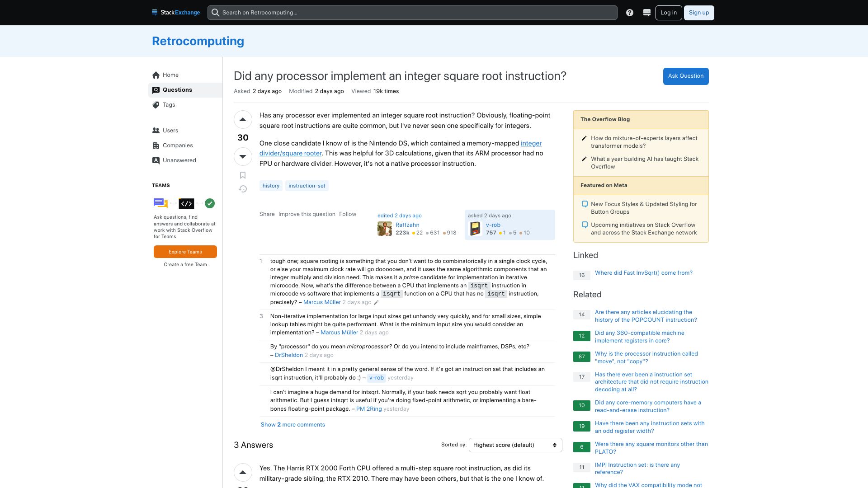Click the pencil icon beside Marcus Müller's first comment
868x488 pixels.
point(376,303)
